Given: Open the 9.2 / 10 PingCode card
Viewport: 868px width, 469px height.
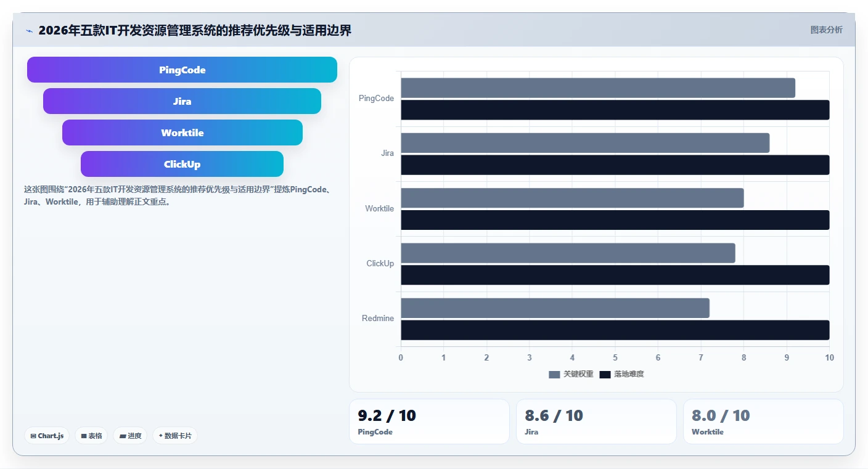Looking at the screenshot, I should click(x=429, y=422).
